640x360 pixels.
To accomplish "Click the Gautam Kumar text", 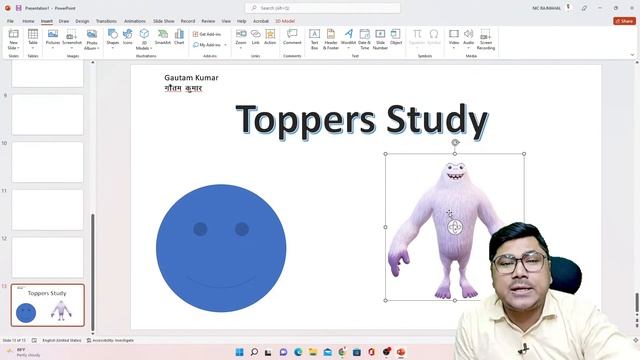I will [x=191, y=78].
